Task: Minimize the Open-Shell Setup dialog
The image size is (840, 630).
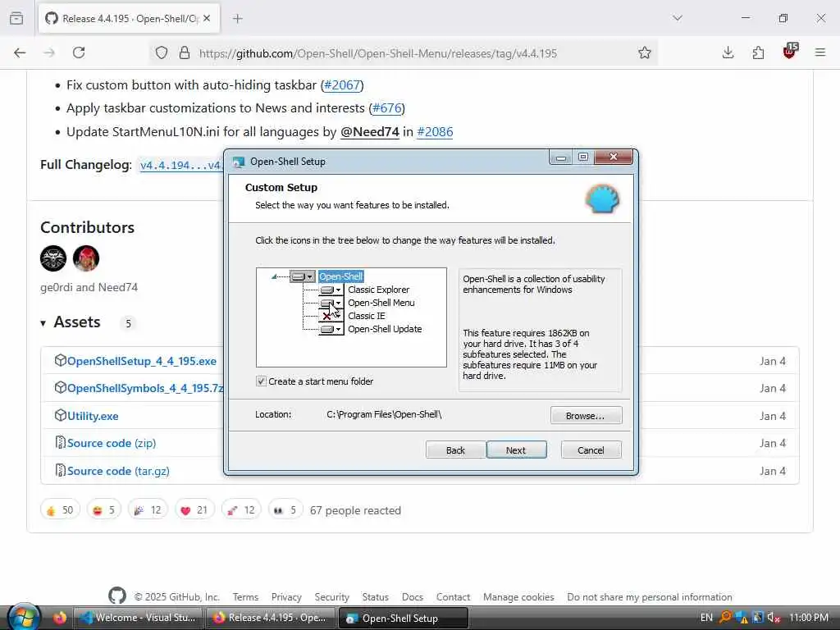Action: tap(561, 157)
